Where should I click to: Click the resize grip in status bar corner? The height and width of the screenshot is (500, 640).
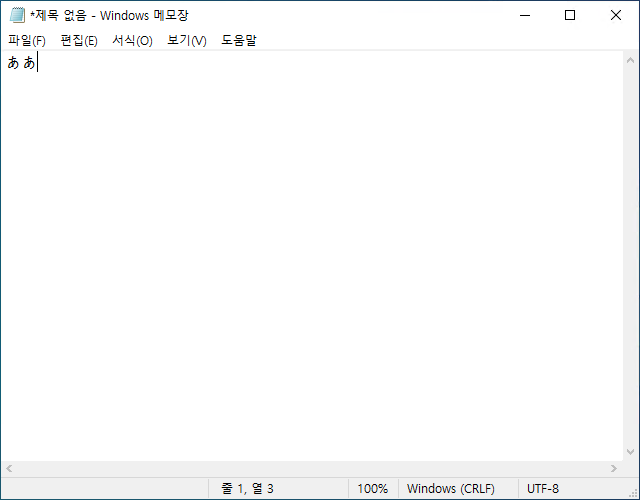[633, 493]
